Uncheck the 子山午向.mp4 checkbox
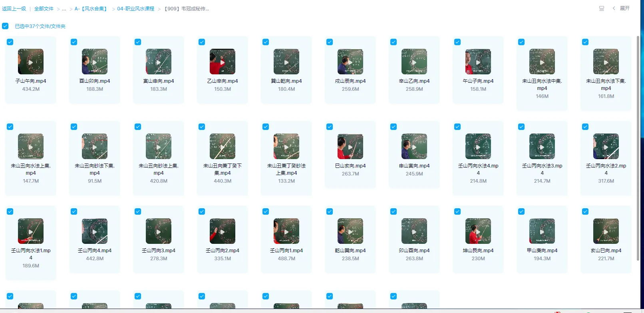The image size is (644, 313). 10,42
